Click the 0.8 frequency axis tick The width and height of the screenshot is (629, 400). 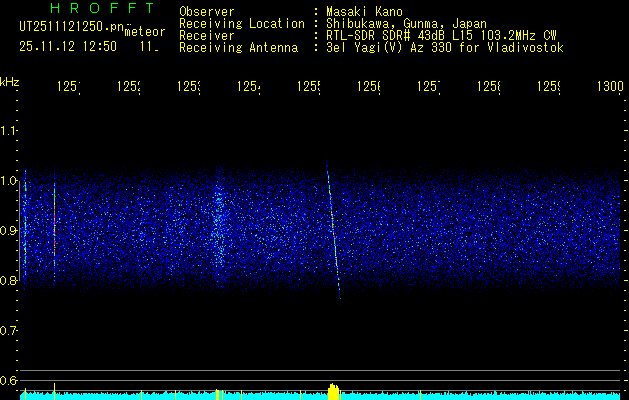[9, 281]
